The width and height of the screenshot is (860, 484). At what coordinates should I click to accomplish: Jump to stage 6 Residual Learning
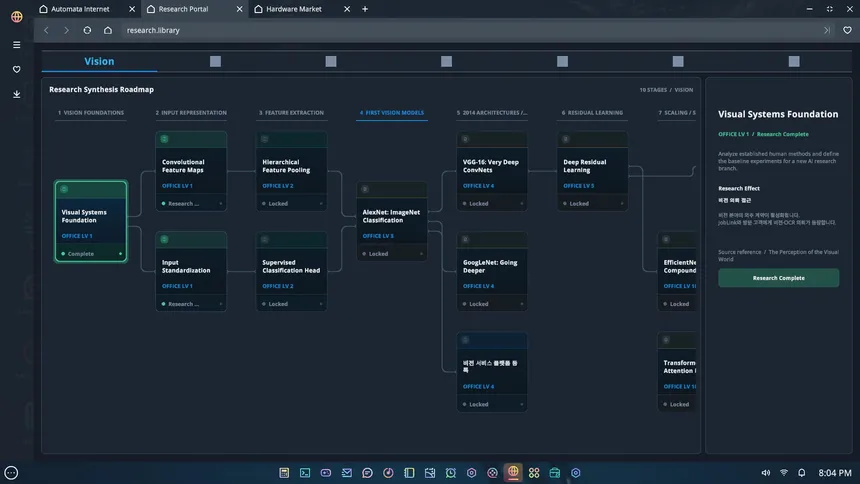coord(592,112)
